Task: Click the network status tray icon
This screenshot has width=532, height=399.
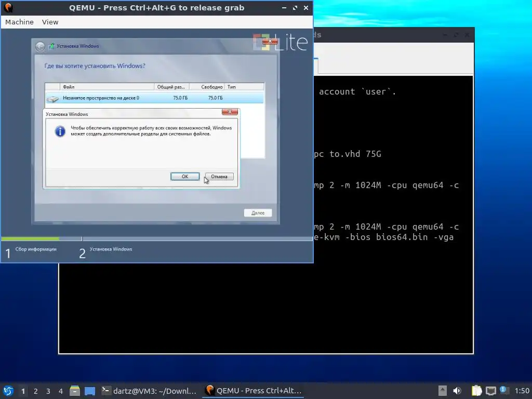Action: coord(491,391)
